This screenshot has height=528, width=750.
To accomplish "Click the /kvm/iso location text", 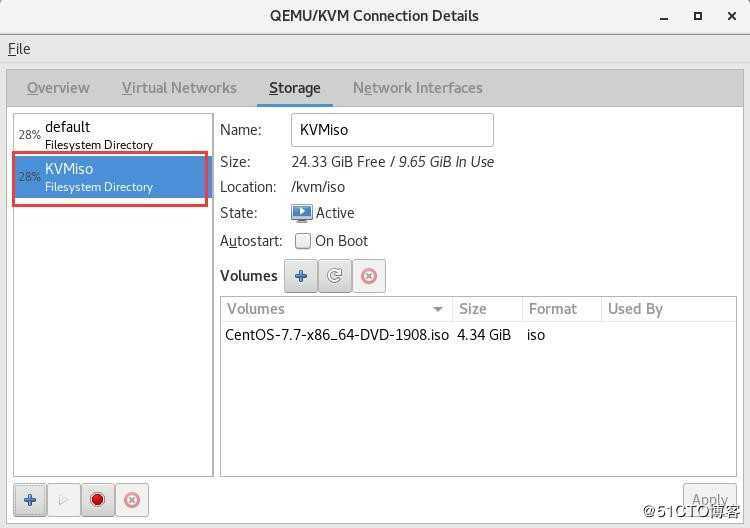I will tap(318, 187).
